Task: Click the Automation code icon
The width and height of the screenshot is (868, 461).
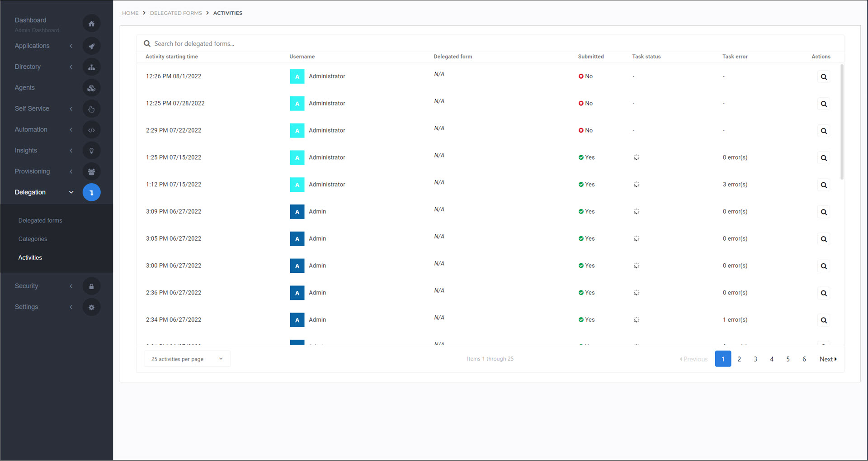Action: click(x=91, y=130)
